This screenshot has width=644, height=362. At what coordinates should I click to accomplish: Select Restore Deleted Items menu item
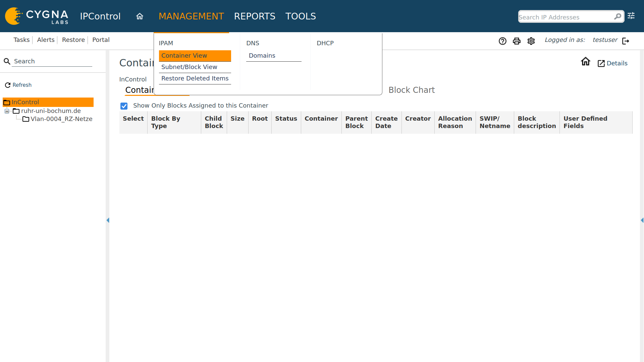tap(195, 78)
